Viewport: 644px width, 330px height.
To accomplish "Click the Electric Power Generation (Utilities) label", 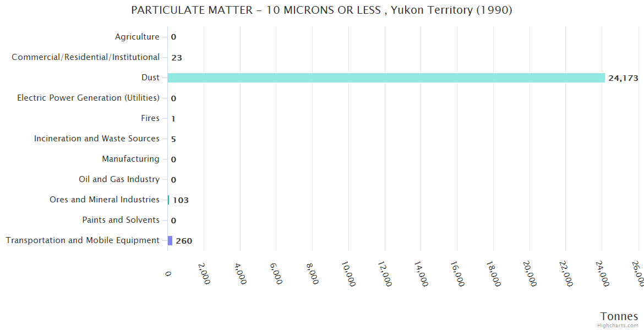I will point(88,98).
